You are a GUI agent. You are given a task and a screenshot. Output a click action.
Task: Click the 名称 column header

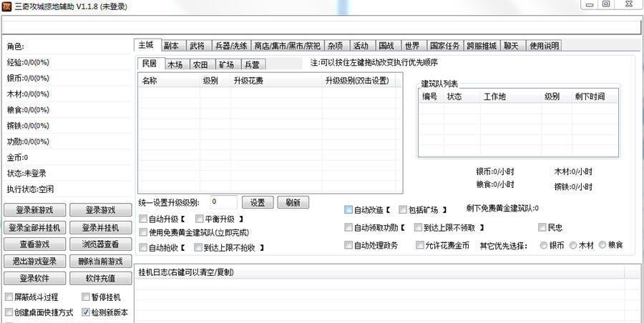pyautogui.click(x=169, y=81)
